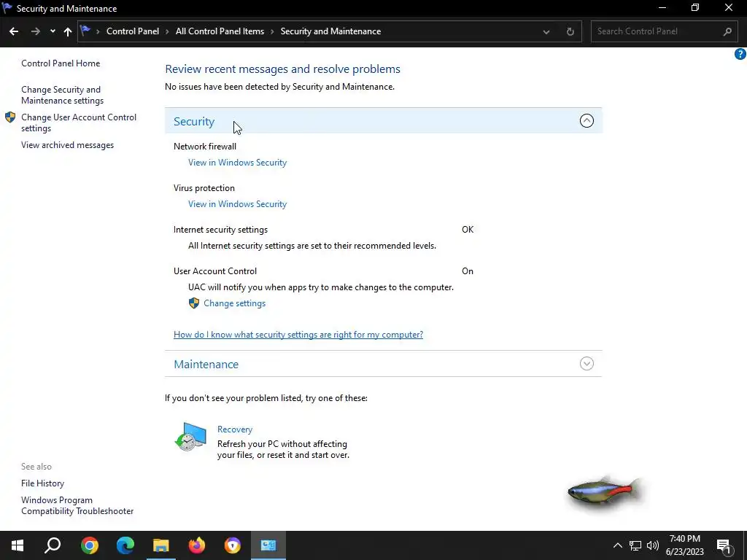
Task: Open the network status tray icon
Action: 635,545
